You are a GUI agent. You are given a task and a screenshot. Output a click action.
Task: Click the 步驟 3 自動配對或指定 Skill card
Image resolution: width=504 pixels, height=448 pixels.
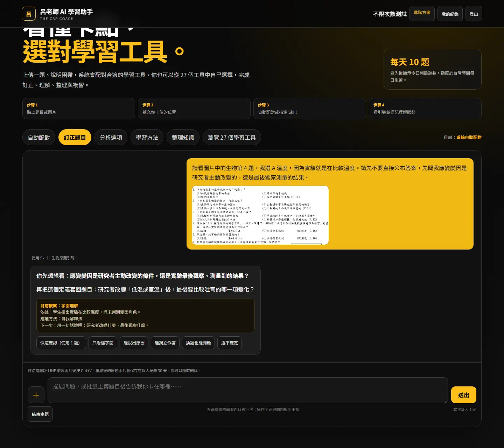click(x=310, y=109)
